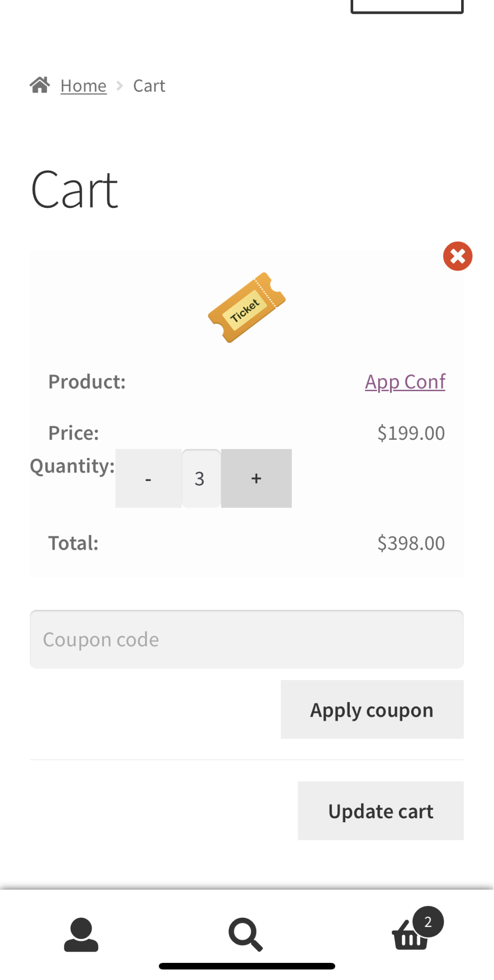This screenshot has width=494, height=980.
Task: Click the Cart breadcrumb text
Action: click(x=149, y=86)
